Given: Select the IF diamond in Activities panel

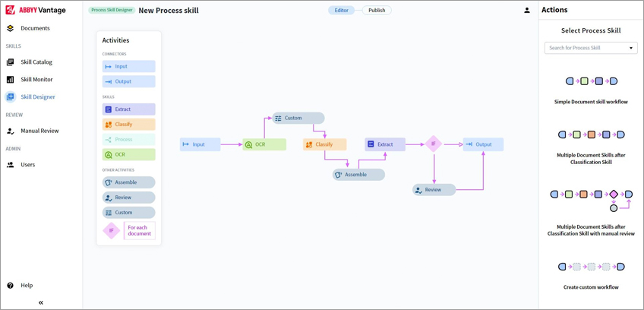Looking at the screenshot, I should [111, 231].
